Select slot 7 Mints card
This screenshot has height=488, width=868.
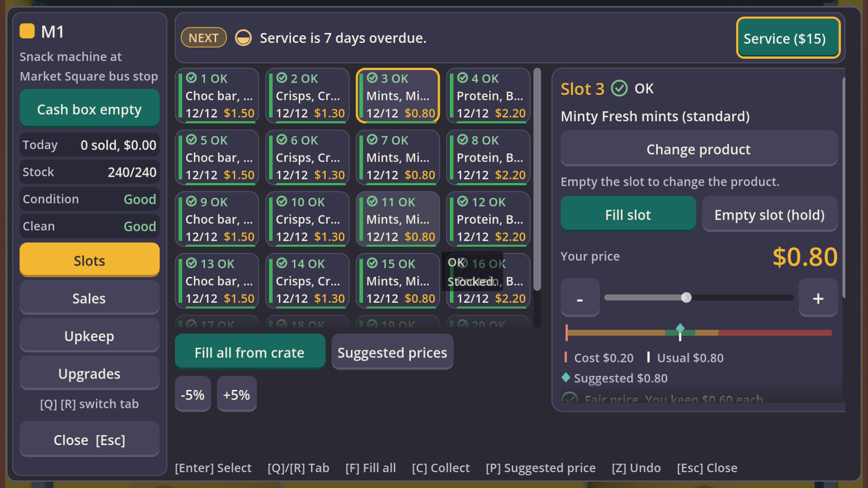[398, 157]
